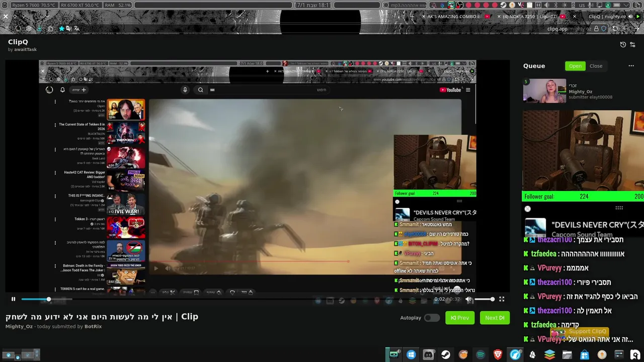The image size is (644, 362).
Task: Open the clip queue
Action: (x=575, y=66)
